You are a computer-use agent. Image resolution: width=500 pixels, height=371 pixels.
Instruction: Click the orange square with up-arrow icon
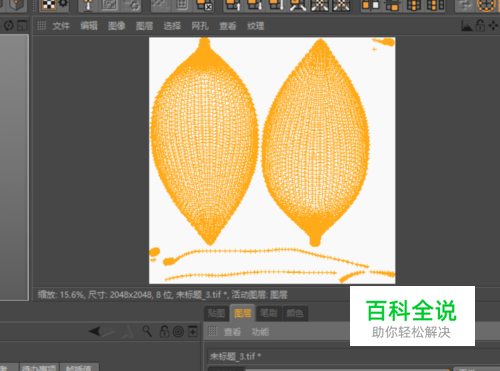233,5
